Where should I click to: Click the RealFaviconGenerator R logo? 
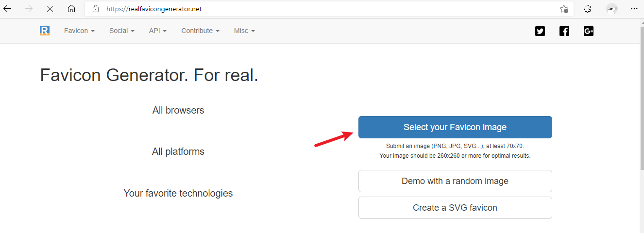coord(45,31)
